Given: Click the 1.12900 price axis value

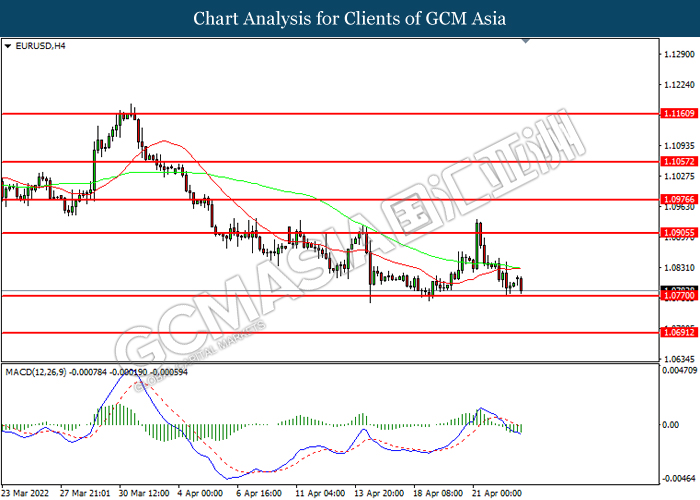Looking at the screenshot, I should click(x=679, y=54).
